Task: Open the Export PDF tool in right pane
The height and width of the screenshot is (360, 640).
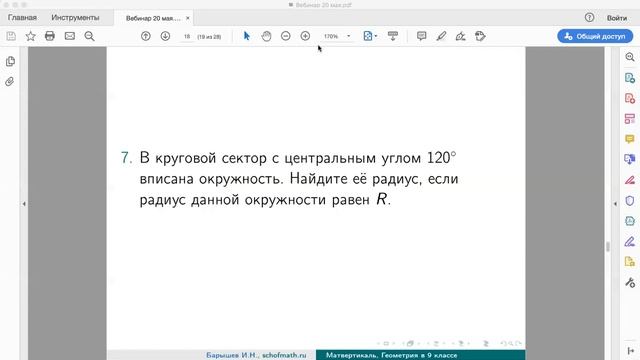Action: tap(630, 78)
